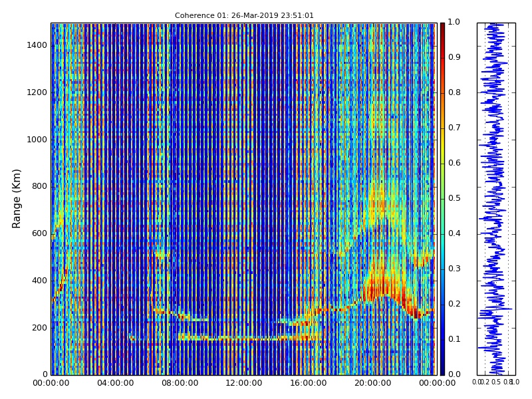Click the colorbar tick label '0.6'
532x399 pixels.
click(x=454, y=163)
